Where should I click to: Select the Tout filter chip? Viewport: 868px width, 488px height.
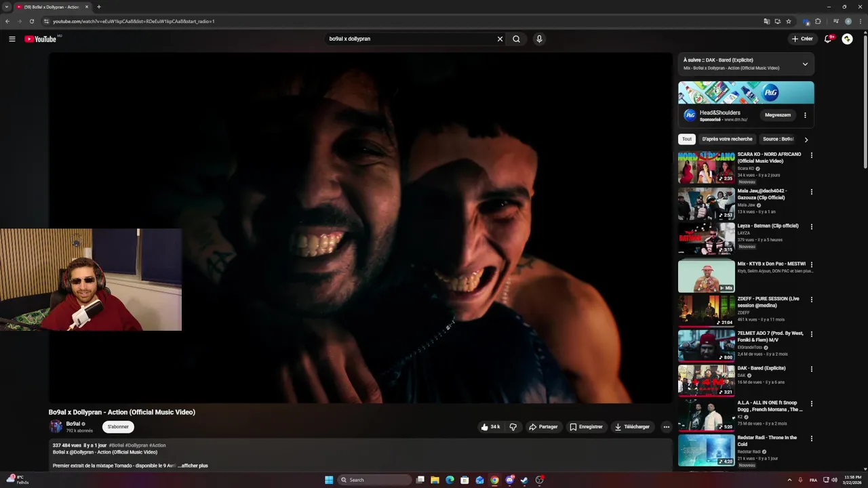point(687,139)
